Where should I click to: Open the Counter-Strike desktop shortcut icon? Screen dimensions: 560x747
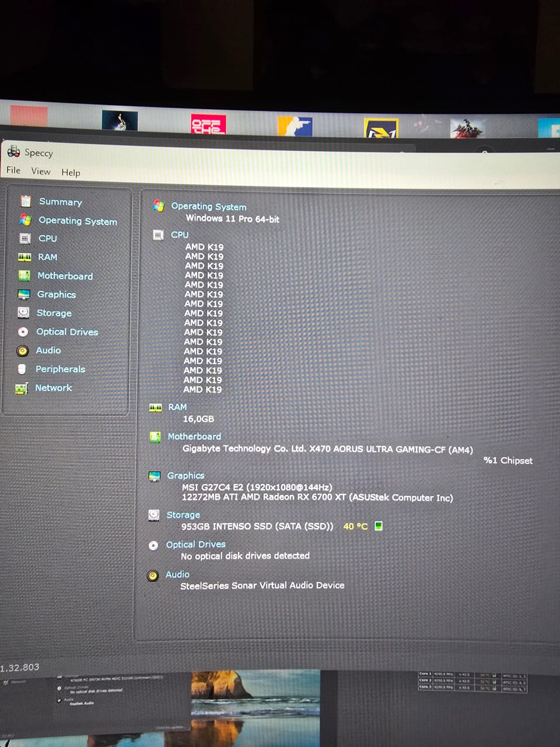[x=295, y=126]
